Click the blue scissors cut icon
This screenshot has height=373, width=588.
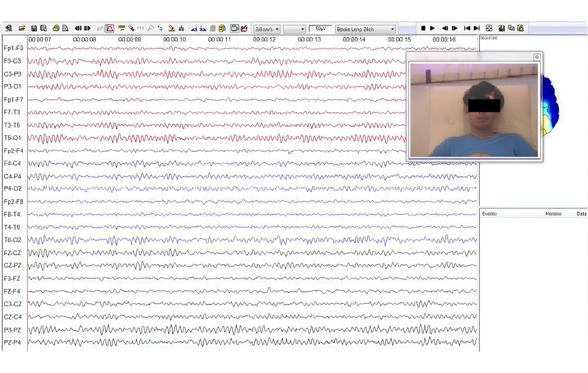pyautogui.click(x=181, y=28)
